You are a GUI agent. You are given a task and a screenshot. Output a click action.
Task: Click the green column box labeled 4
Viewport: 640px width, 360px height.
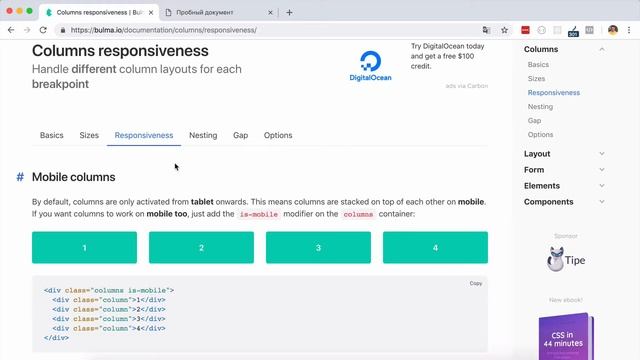pos(435,247)
